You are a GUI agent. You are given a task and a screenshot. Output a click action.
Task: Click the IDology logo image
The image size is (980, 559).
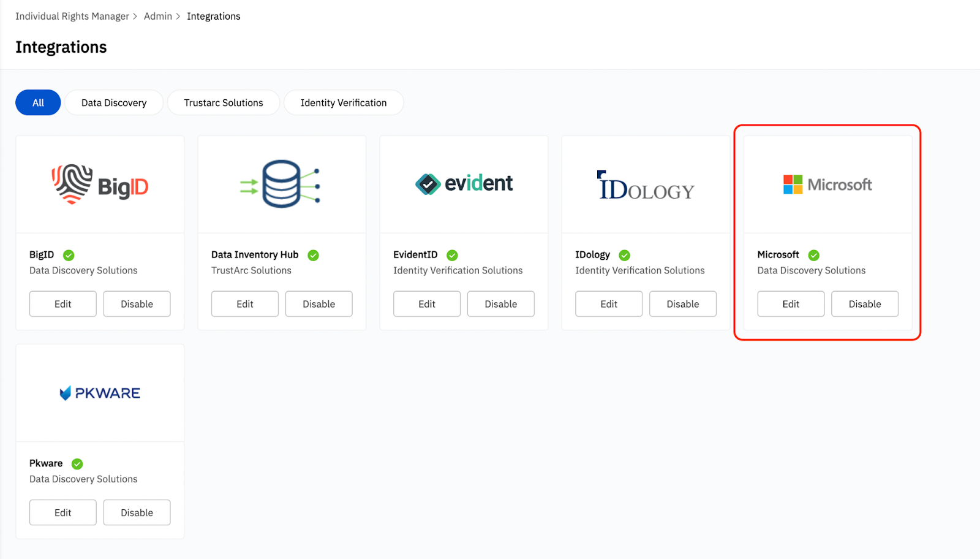pyautogui.click(x=646, y=186)
